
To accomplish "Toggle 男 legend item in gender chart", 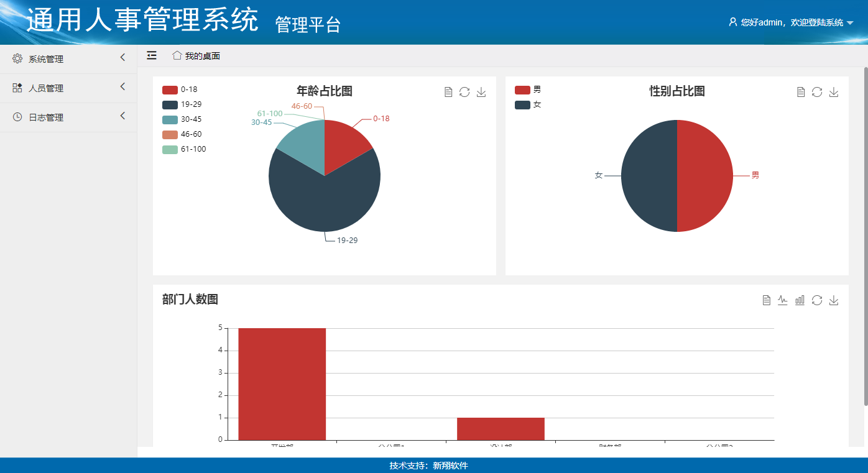I will tap(527, 90).
